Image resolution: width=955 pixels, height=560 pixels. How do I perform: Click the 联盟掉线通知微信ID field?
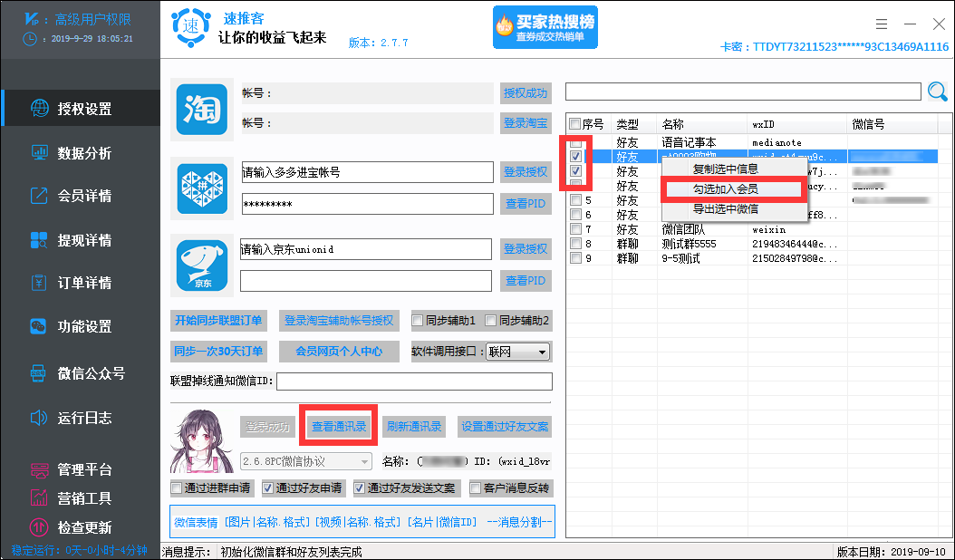(x=414, y=381)
